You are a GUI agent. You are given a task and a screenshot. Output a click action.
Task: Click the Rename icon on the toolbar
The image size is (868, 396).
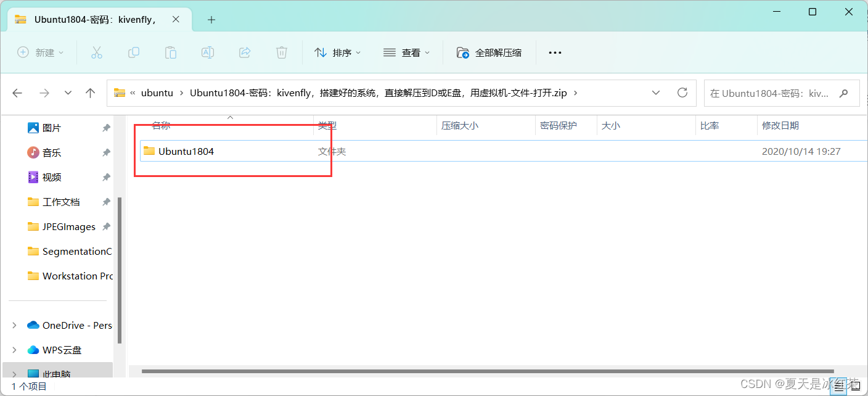click(208, 52)
